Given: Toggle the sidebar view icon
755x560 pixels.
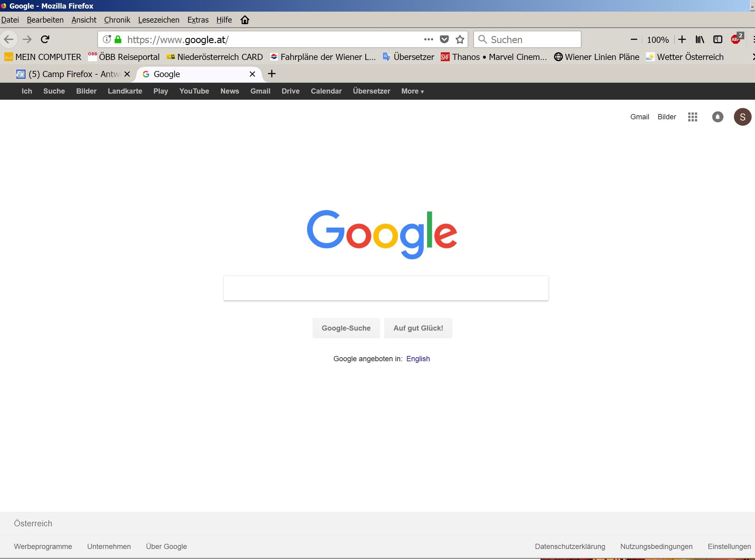Looking at the screenshot, I should click(x=717, y=40).
